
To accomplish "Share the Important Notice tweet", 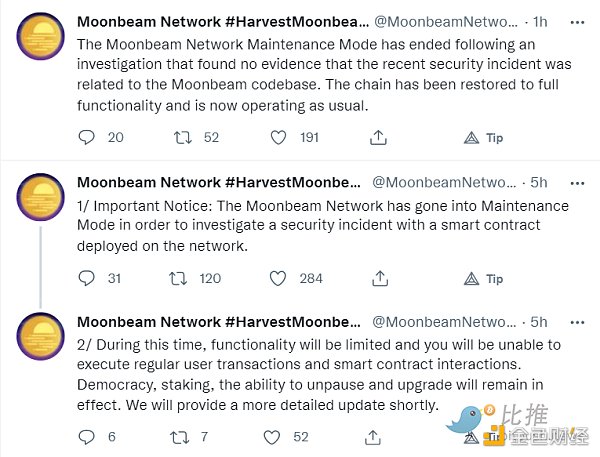I will click(x=377, y=279).
